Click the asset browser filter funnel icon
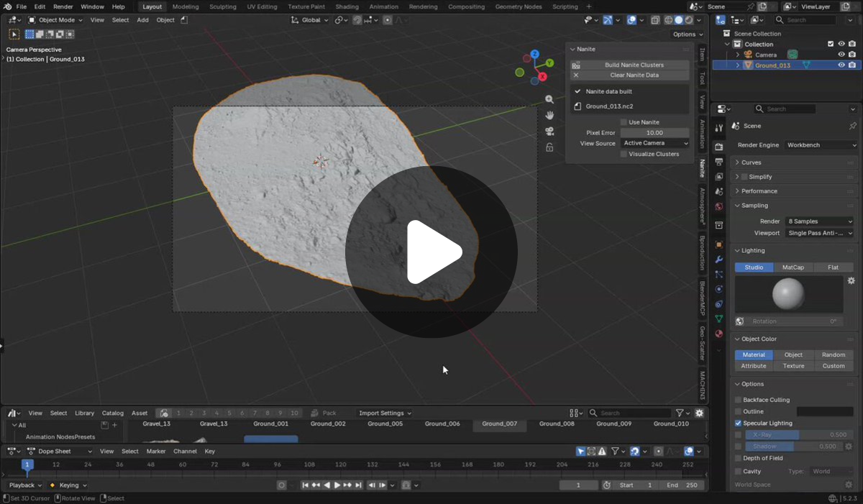This screenshot has height=504, width=863. coord(679,413)
